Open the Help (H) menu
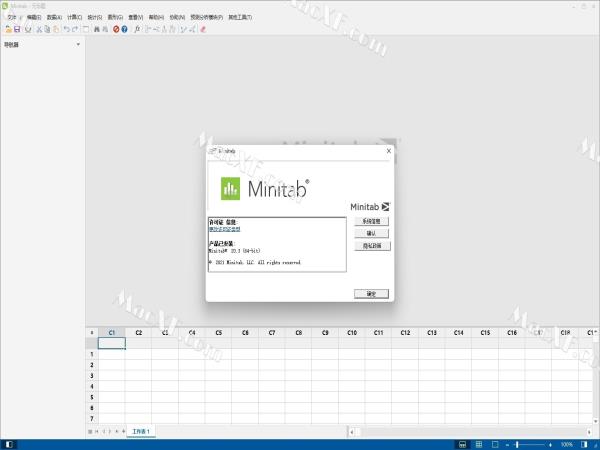The height and width of the screenshot is (450, 600). (156, 17)
